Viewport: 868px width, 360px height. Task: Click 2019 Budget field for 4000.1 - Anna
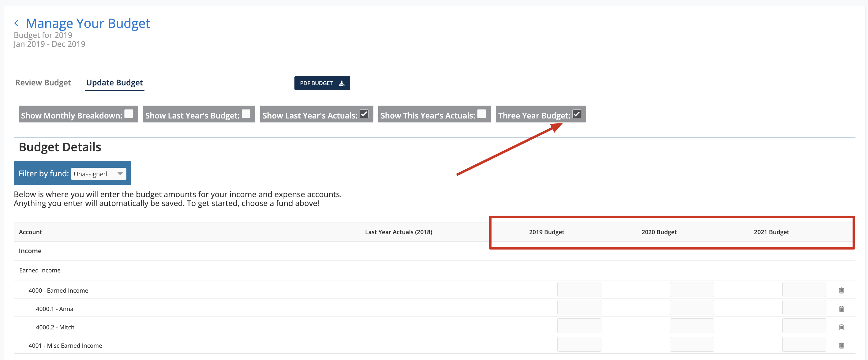pos(579,307)
